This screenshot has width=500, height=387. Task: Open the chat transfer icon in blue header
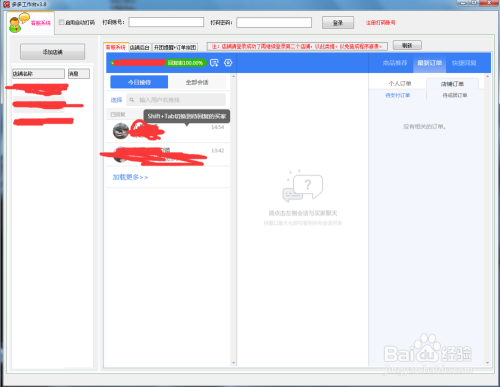click(214, 63)
